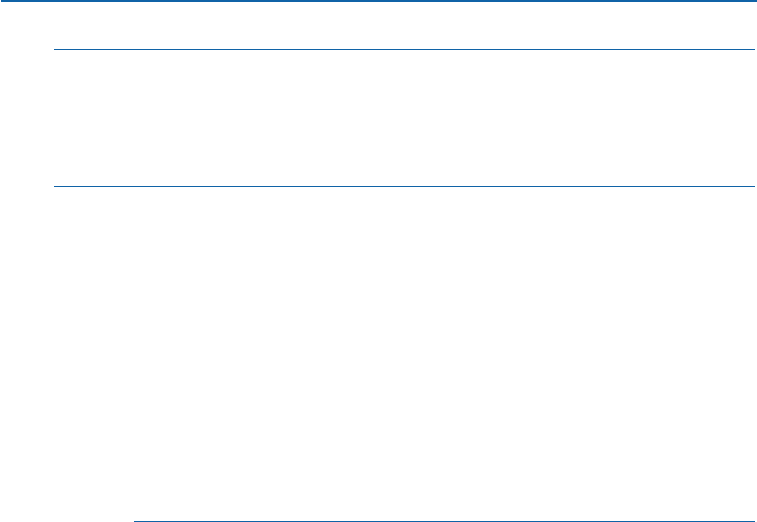
Task: Click the middle of the bottom dark line
Action: point(444,520)
